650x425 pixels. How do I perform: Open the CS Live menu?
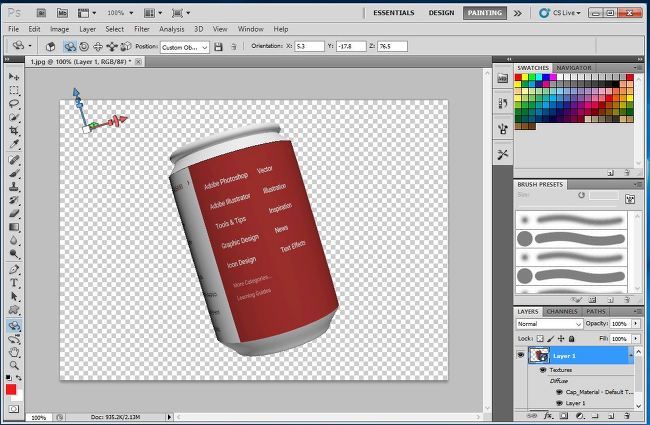click(560, 13)
